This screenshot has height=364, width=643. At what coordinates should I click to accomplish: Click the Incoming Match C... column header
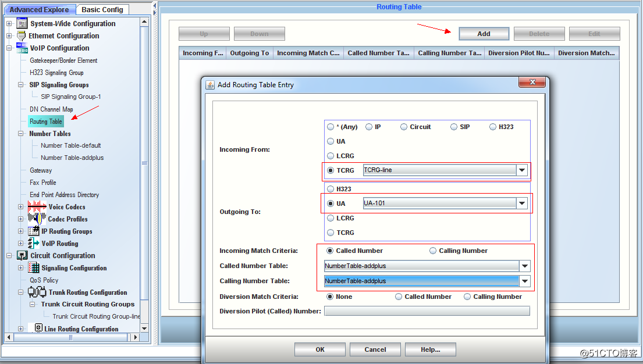click(308, 53)
